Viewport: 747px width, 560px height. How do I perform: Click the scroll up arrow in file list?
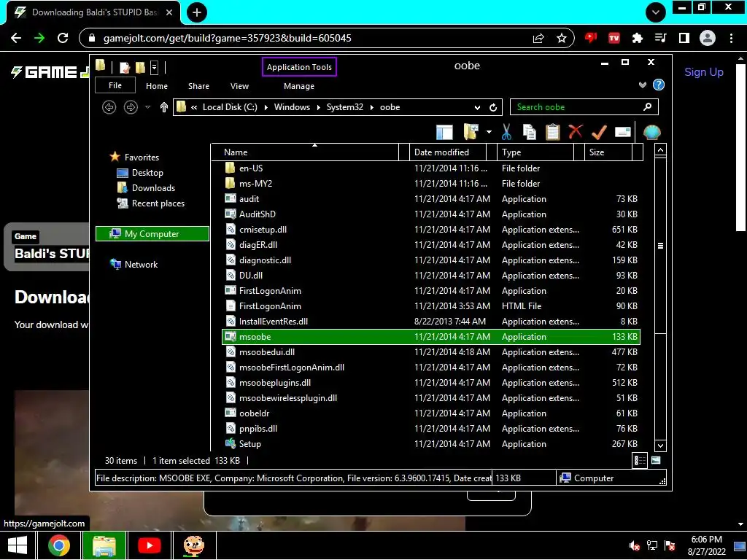coord(660,151)
